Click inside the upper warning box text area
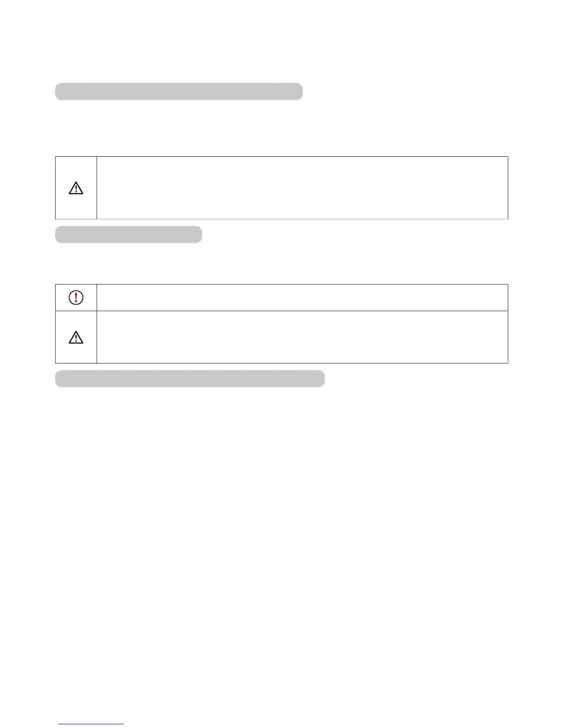 tap(302, 188)
